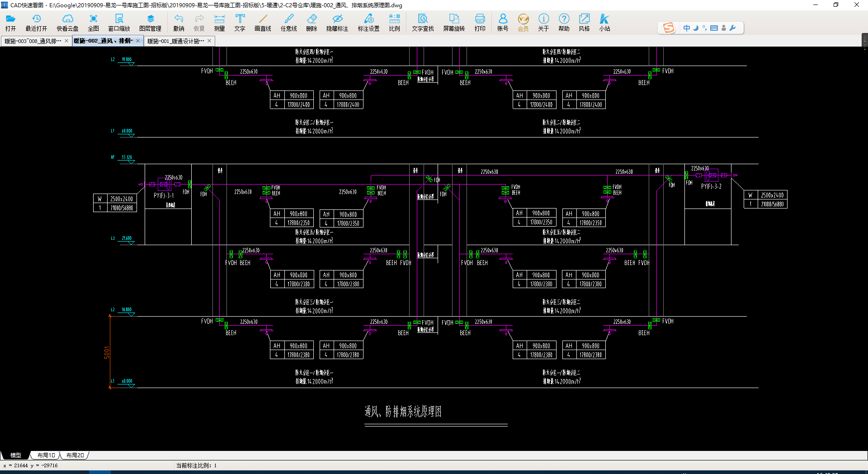868x474 pixels.
Task: Click the PY(F)-3-1 fan label
Action: click(164, 195)
